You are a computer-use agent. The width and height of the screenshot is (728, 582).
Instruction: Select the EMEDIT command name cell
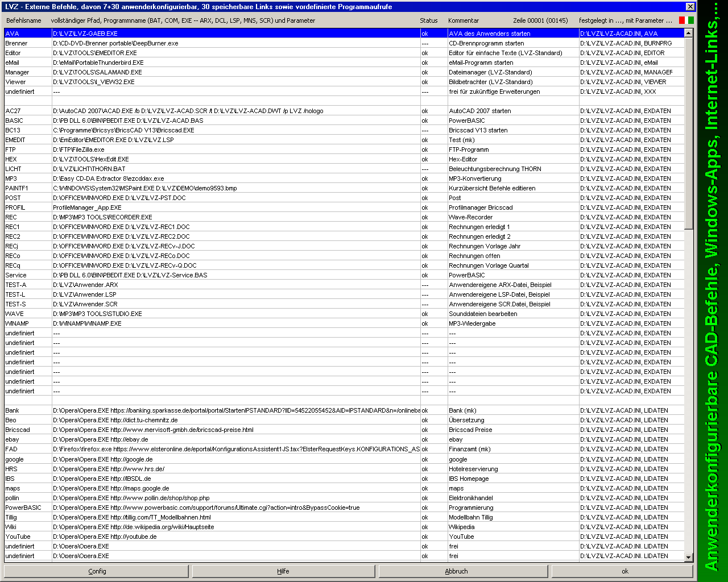coord(28,140)
